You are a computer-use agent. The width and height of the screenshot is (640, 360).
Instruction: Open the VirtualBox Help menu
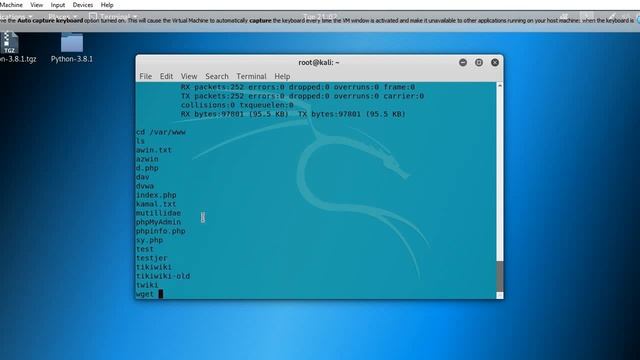pyautogui.click(x=107, y=5)
